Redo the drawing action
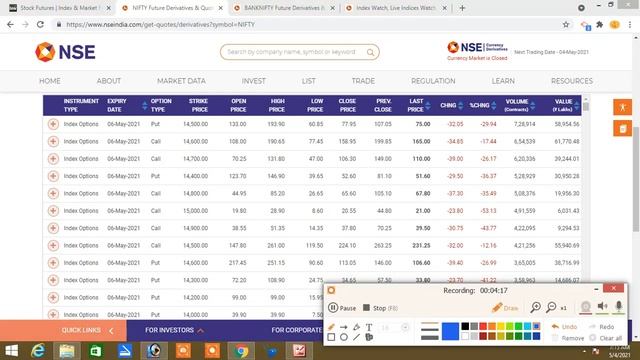Viewport: 640px width, 360px height. click(x=602, y=327)
